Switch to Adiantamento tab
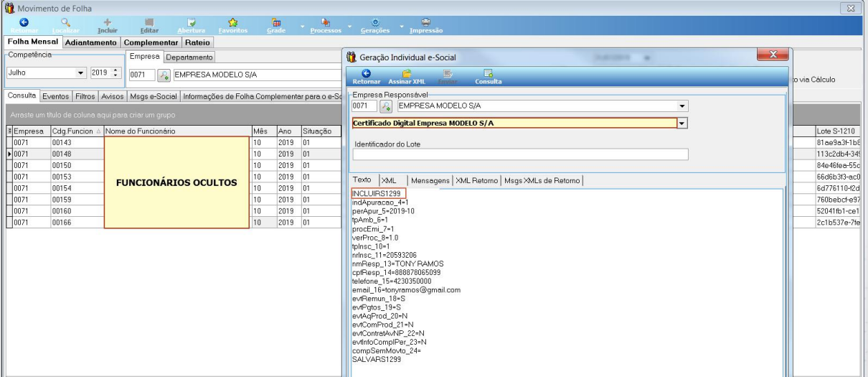868x377 pixels. click(x=90, y=42)
